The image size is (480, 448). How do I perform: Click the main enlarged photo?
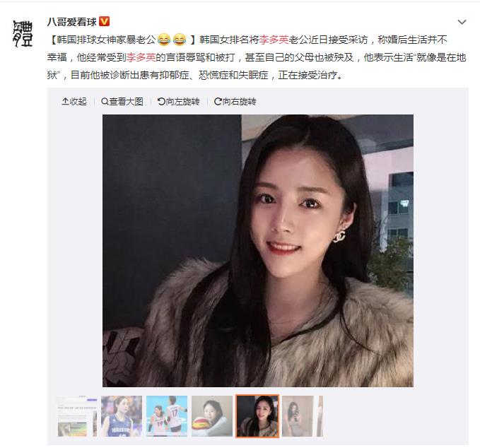258,251
